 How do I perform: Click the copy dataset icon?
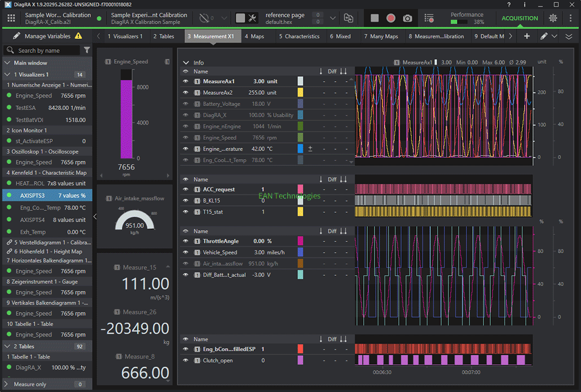point(349,18)
